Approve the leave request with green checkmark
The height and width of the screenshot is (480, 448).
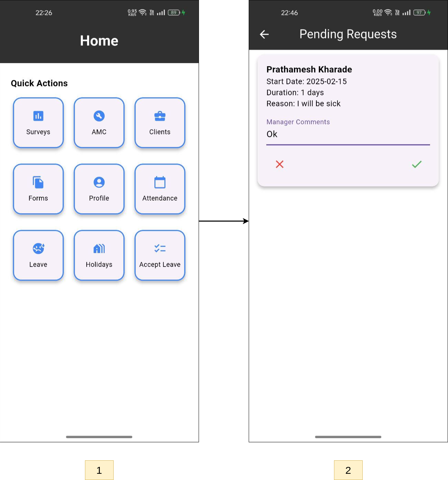coord(417,164)
